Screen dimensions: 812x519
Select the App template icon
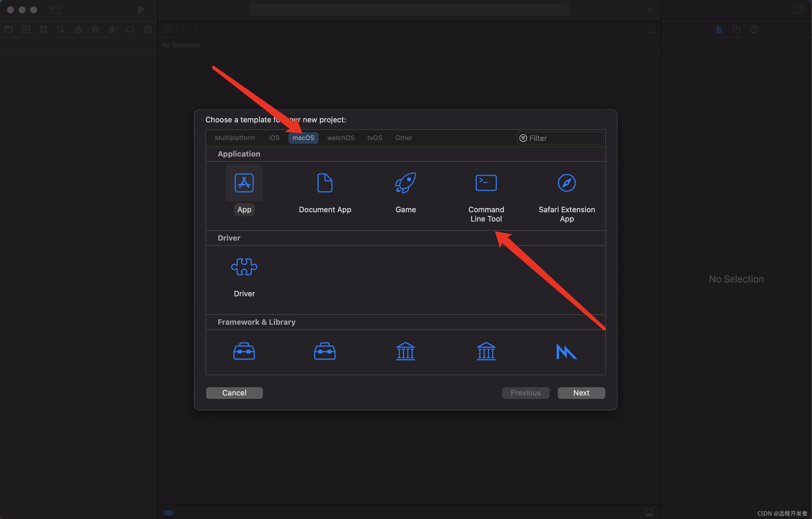[244, 183]
